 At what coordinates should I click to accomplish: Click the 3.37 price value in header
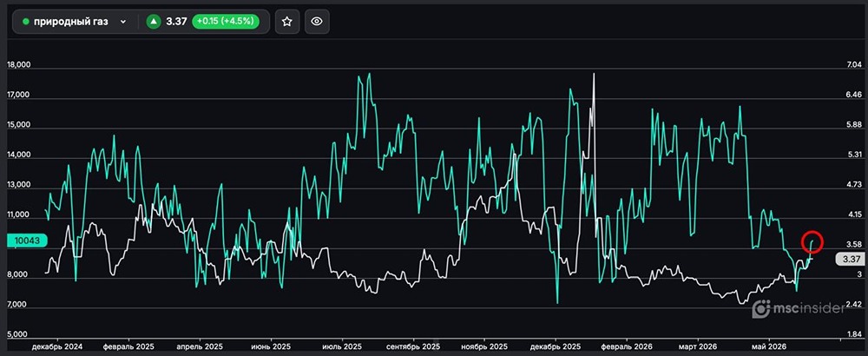click(176, 22)
